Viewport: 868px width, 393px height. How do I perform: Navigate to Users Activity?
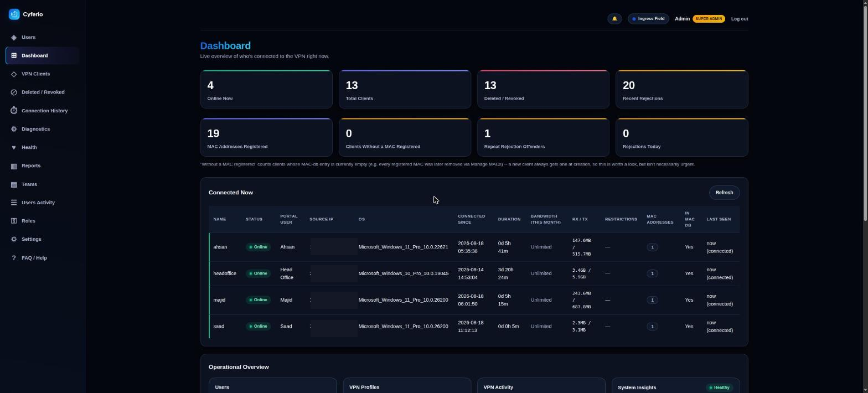tap(42, 203)
